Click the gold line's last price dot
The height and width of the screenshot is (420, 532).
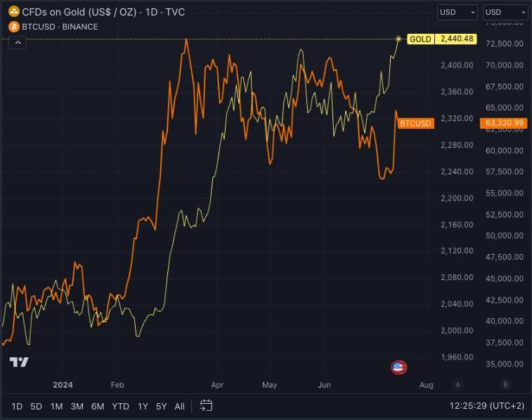(398, 39)
